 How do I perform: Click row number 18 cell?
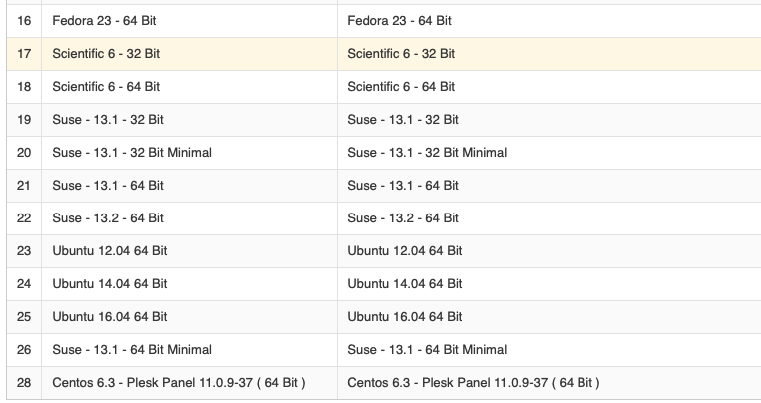pyautogui.click(x=24, y=87)
